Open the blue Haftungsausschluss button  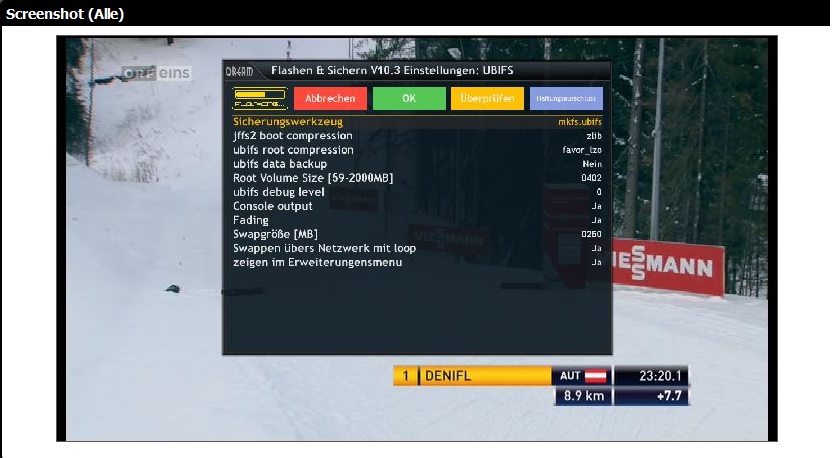pyautogui.click(x=566, y=98)
